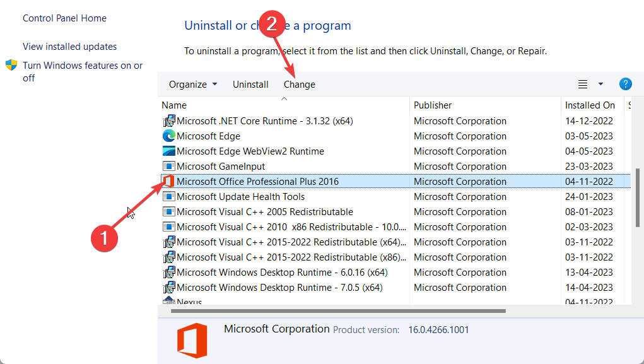Click install date 04-11-2022 of Office
The image size is (644, 364).
pos(589,182)
